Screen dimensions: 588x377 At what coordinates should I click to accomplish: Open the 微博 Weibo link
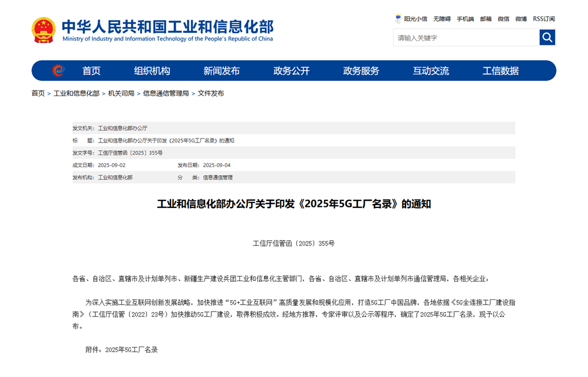[520, 19]
